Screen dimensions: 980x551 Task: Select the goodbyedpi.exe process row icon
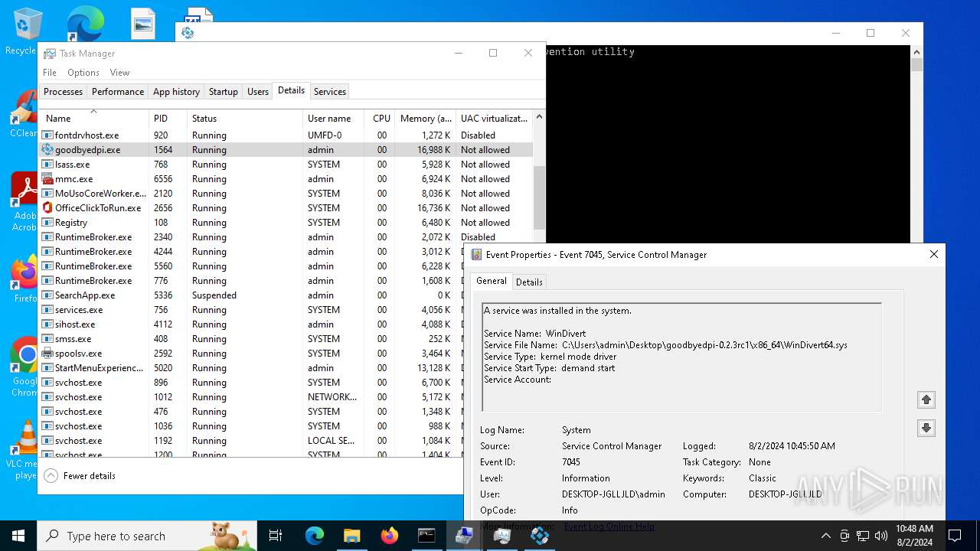click(x=47, y=150)
